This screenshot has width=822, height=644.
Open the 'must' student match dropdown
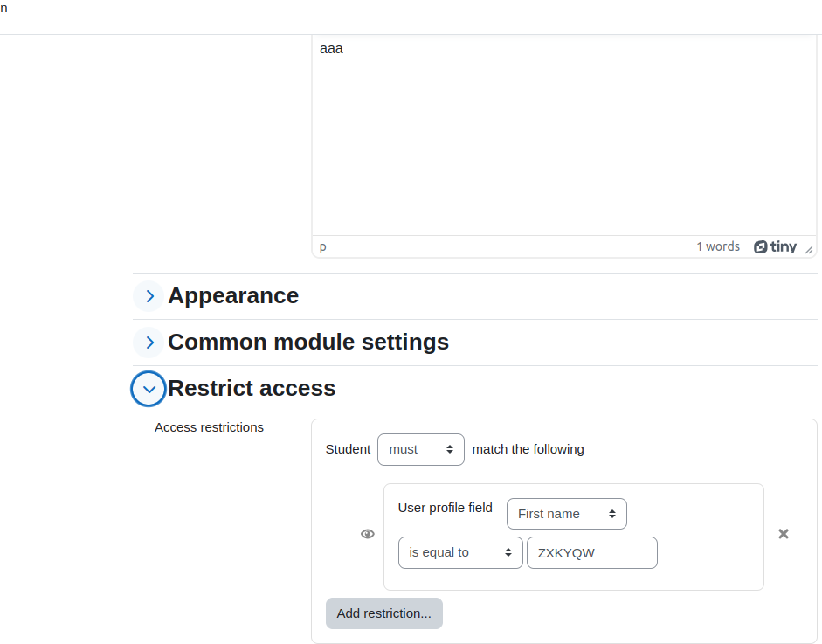click(421, 449)
